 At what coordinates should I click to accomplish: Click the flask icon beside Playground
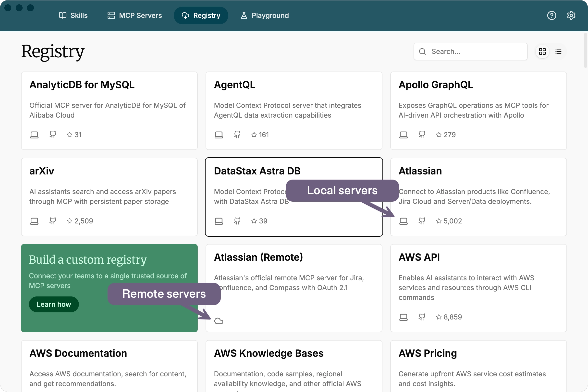pyautogui.click(x=244, y=15)
